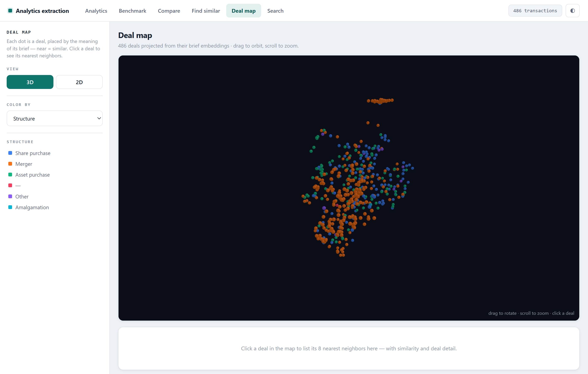Go to the Benchmark tab

coord(133,11)
